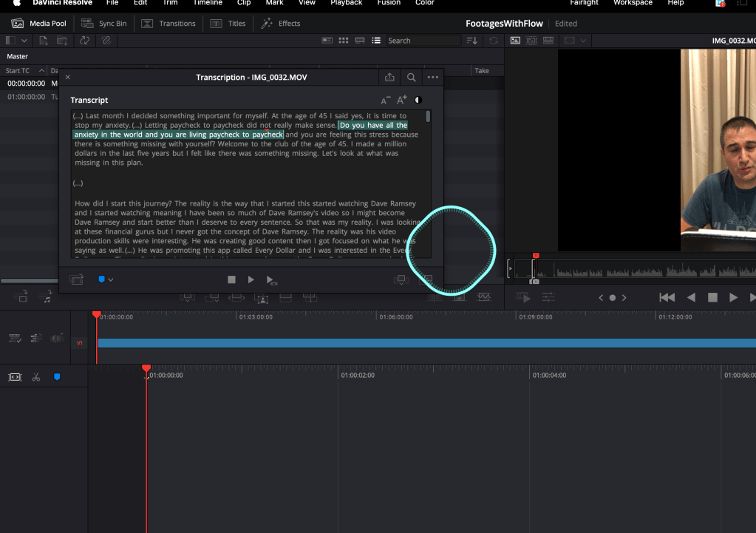Open the Apple menu
The height and width of the screenshot is (533, 756).
pos(17,3)
